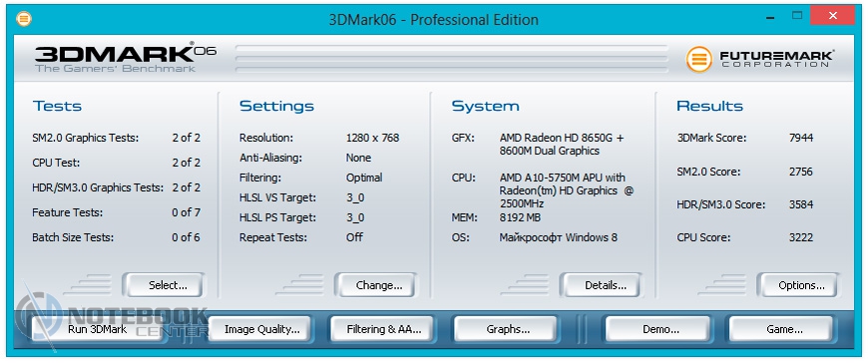Open settings via Change... button

pyautogui.click(x=375, y=285)
